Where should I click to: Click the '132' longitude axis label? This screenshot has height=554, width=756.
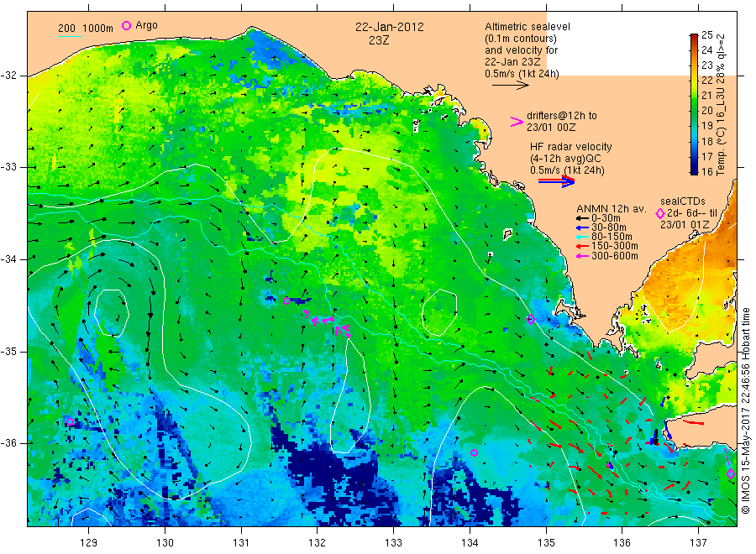pos(318,543)
